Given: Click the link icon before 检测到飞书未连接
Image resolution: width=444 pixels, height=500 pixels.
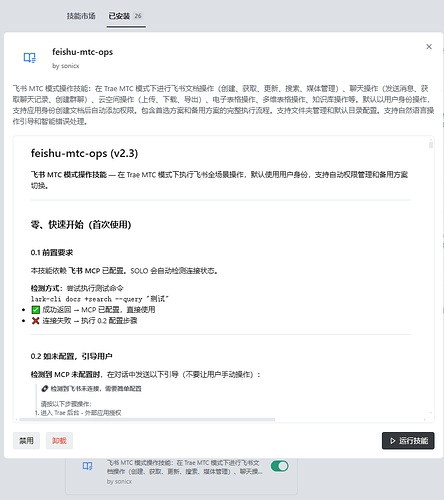Looking at the screenshot, I should (x=45, y=388).
